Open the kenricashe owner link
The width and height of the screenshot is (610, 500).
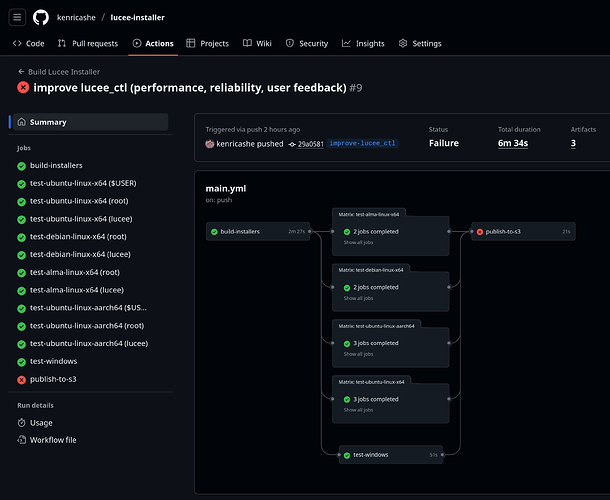click(76, 18)
